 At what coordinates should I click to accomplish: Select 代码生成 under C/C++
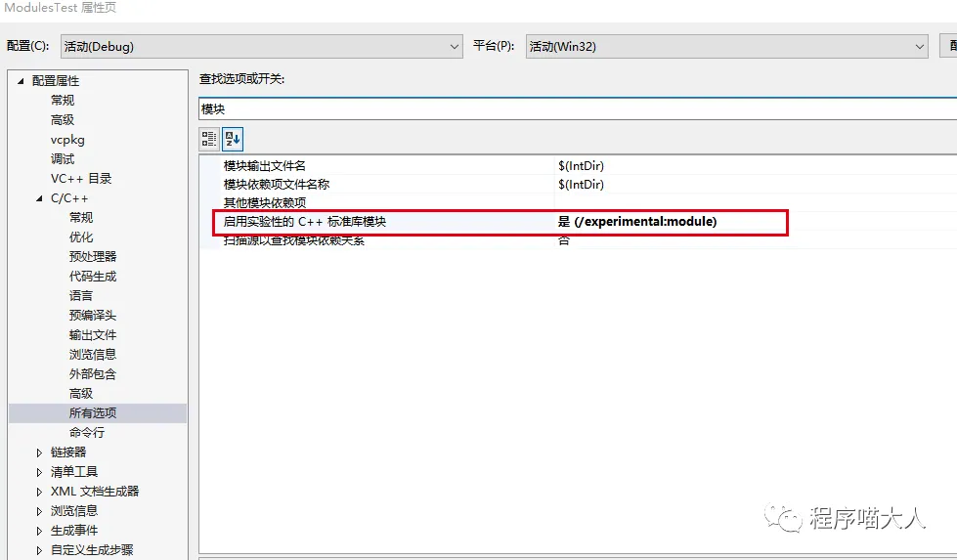[x=93, y=277]
